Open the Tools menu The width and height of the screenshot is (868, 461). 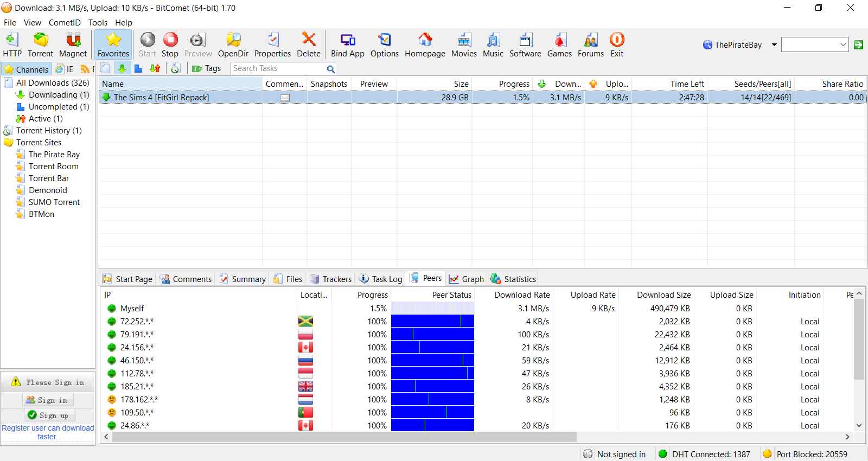(x=98, y=23)
